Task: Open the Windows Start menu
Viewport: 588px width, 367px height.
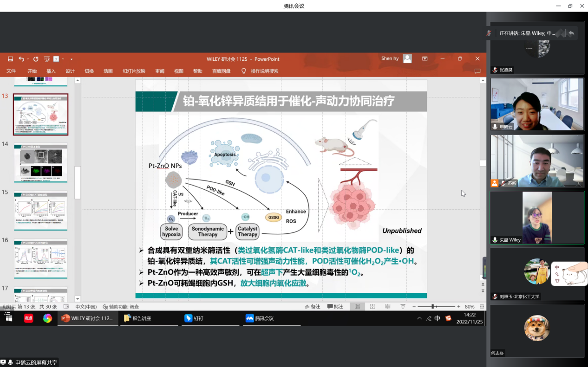Action: [8, 318]
